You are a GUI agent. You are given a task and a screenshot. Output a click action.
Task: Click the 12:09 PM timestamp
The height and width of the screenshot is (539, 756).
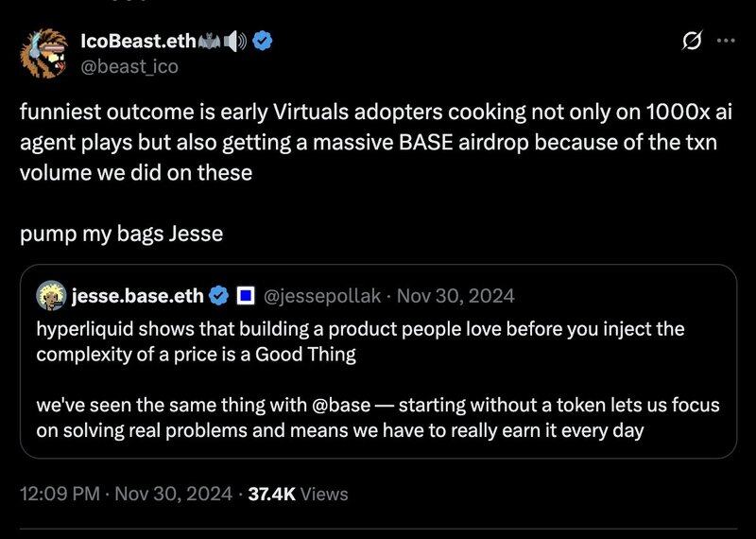pyautogui.click(x=60, y=494)
